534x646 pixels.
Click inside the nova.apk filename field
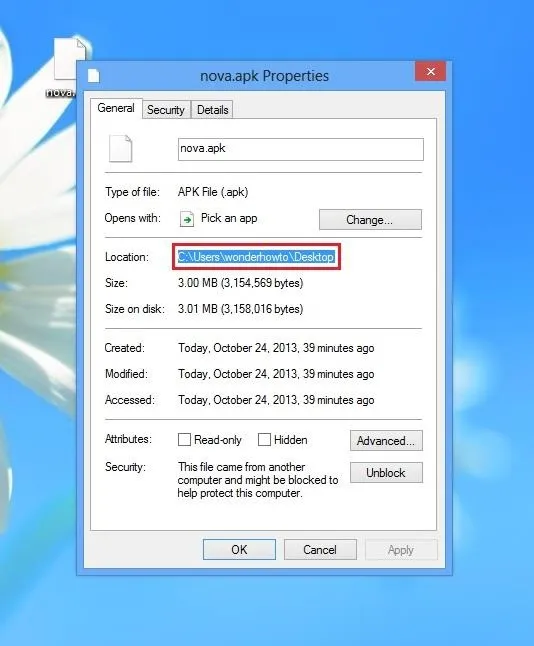point(301,149)
